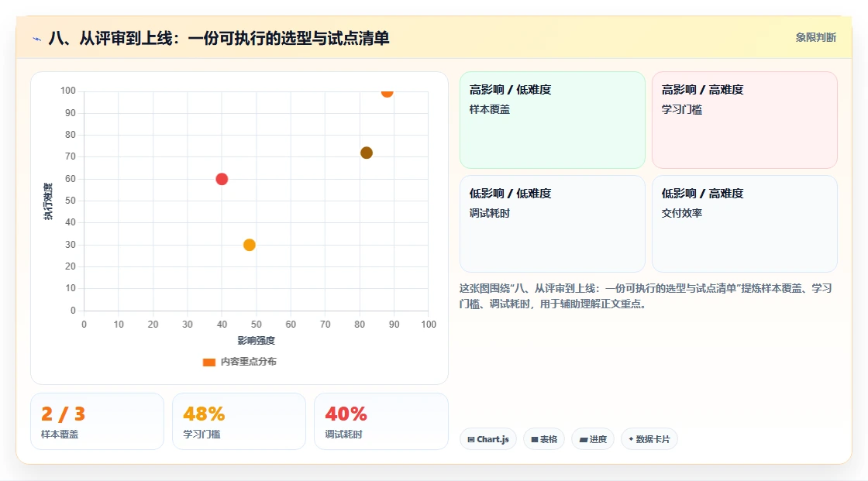Click 样本覆盖 text in green quadrant card
Viewport: 868px width, 481px height.
point(489,109)
